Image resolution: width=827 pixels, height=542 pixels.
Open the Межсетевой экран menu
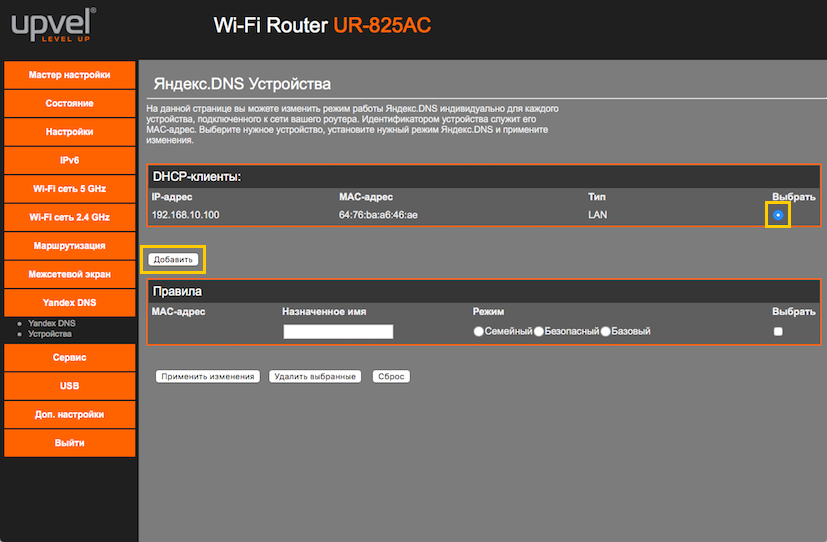[70, 273]
